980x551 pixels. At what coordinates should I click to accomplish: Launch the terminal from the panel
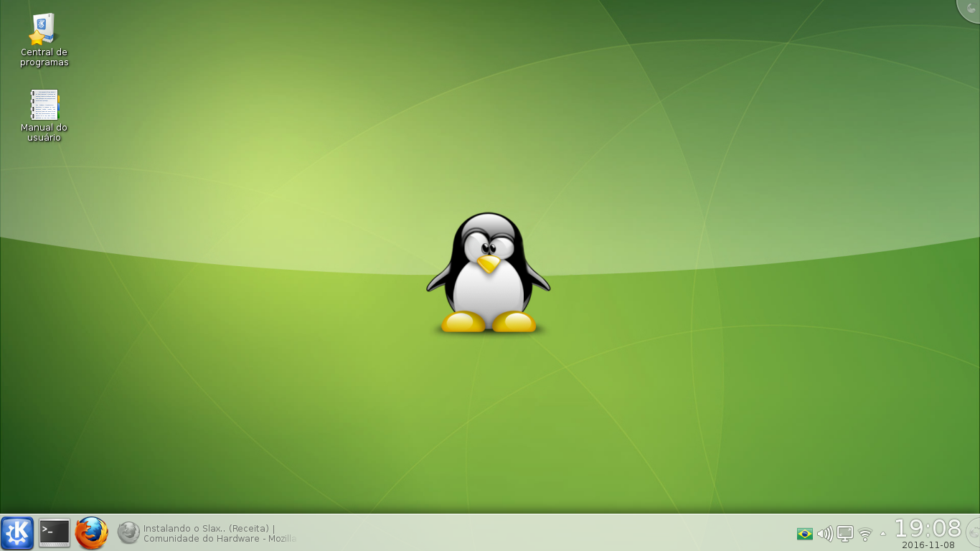coord(55,533)
